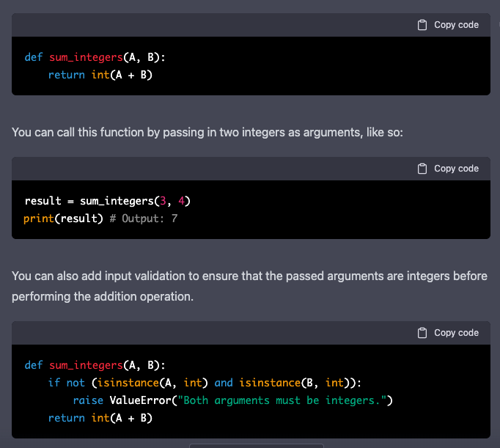
Task: Click the "print(result) # Output: 7" line
Action: click(x=100, y=219)
